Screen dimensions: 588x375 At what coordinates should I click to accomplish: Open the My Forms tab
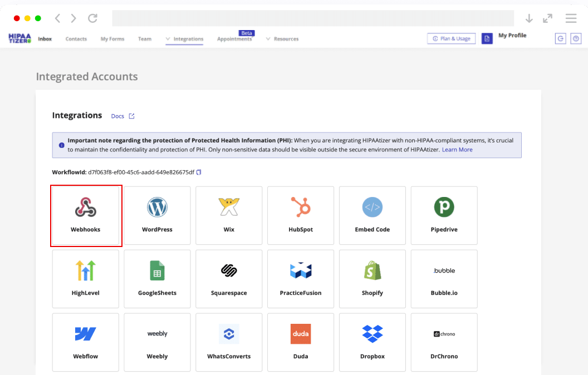pos(112,38)
